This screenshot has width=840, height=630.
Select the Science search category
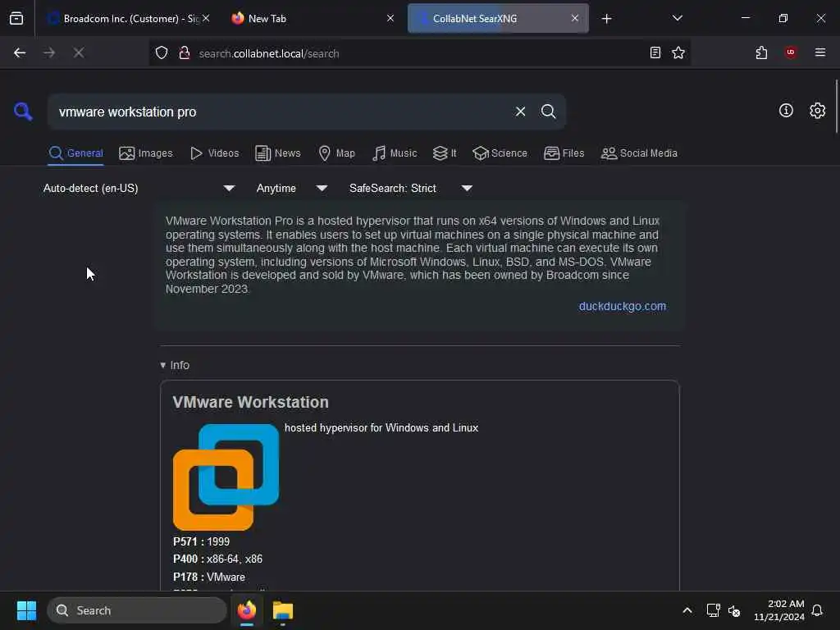point(500,153)
